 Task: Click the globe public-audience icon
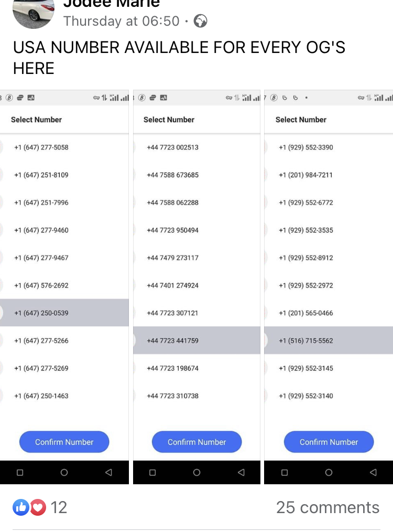coord(200,21)
